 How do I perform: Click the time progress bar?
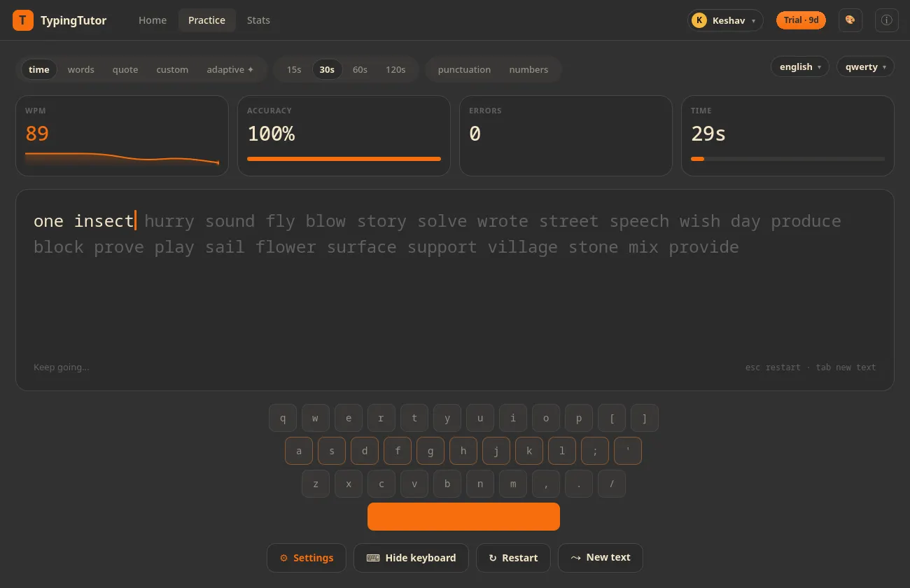point(787,159)
